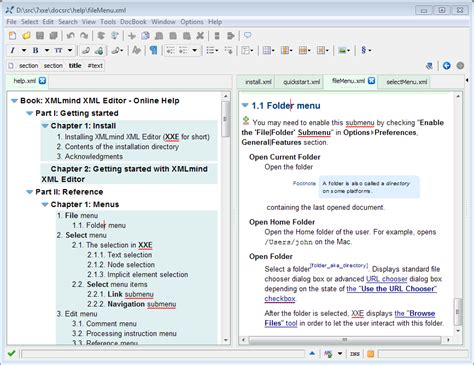Click the decrease indent icon

(x=170, y=50)
